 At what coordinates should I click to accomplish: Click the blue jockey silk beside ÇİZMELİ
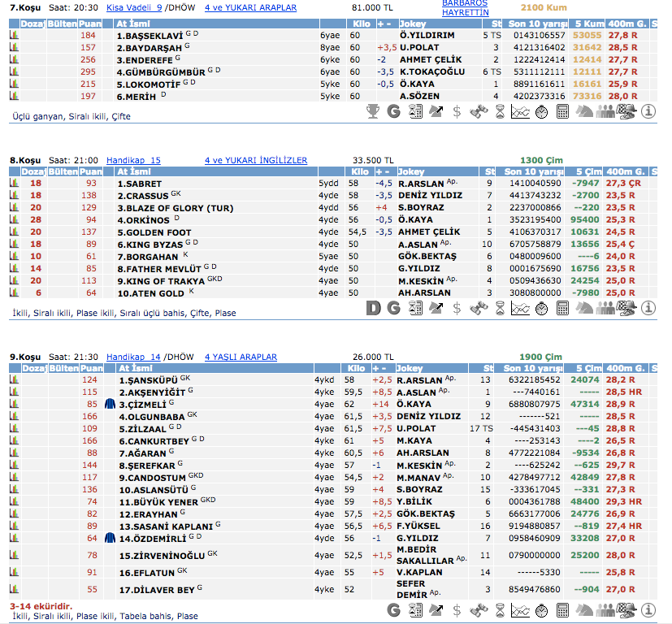pos(111,404)
